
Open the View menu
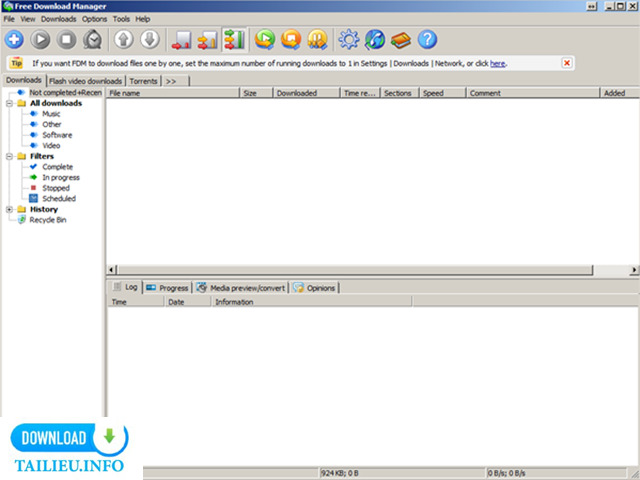pos(28,19)
